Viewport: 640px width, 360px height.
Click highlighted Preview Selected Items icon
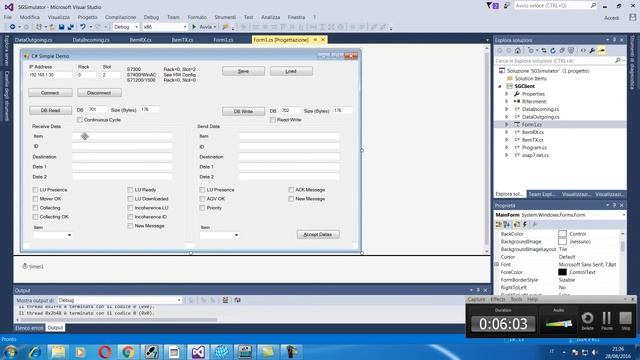pos(602,51)
